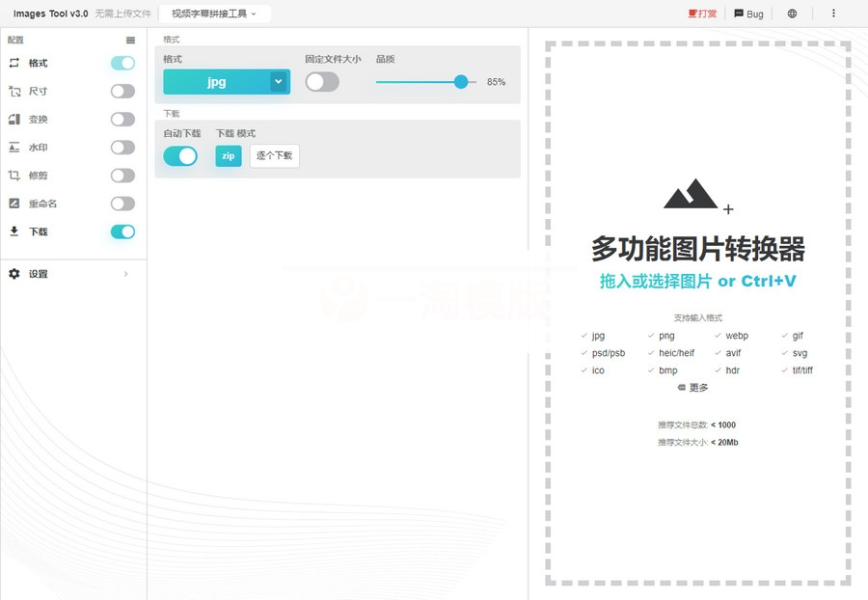Enable the 固定文件大小 toggle
868x600 pixels.
pyautogui.click(x=322, y=83)
